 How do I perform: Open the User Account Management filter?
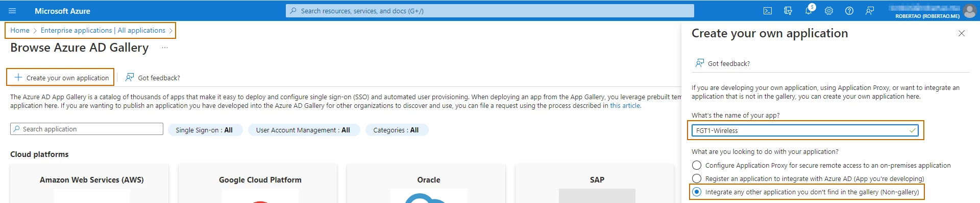[304, 130]
